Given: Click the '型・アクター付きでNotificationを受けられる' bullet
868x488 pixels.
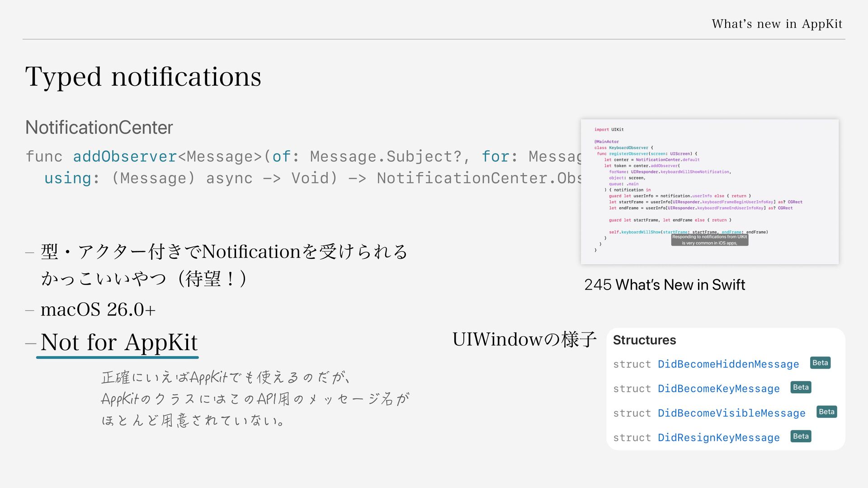Looking at the screenshot, I should click(x=224, y=252).
